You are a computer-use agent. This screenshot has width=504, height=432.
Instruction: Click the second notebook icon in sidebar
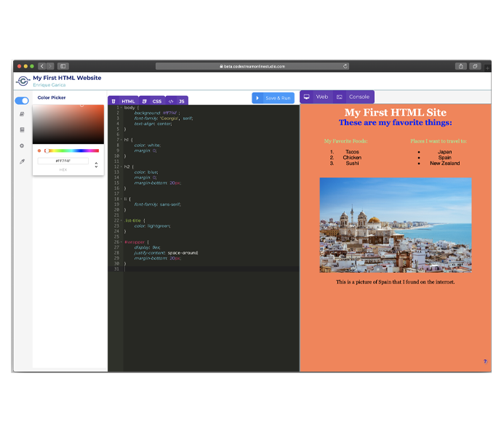point(22,130)
